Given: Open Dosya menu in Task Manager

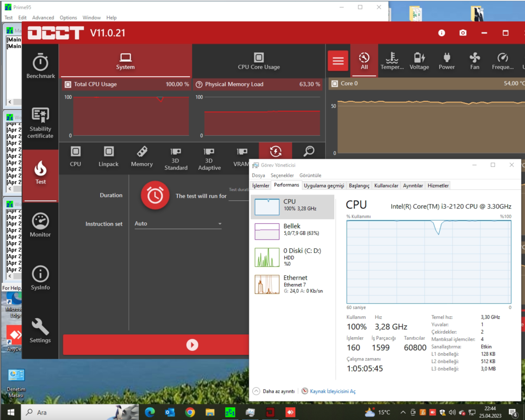Looking at the screenshot, I should 258,175.
